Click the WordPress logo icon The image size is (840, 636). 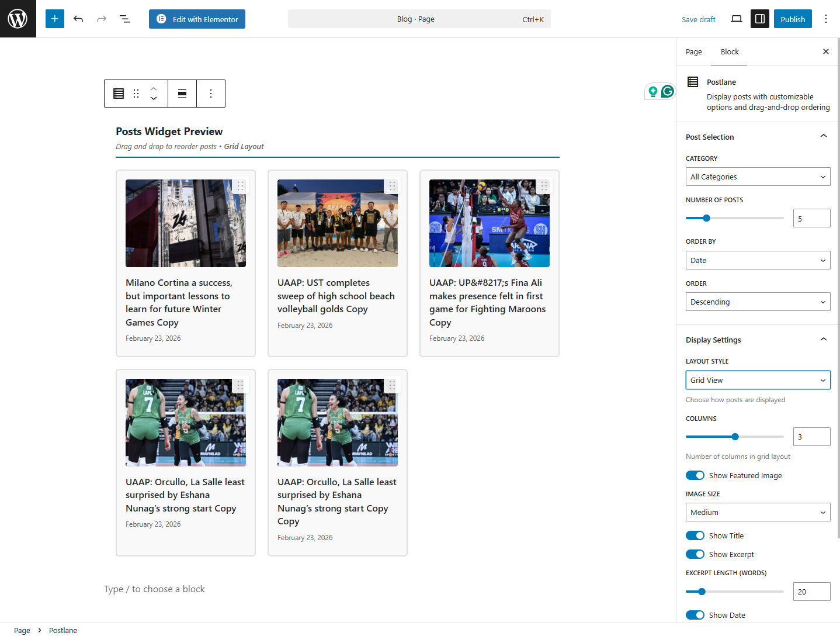[x=18, y=18]
